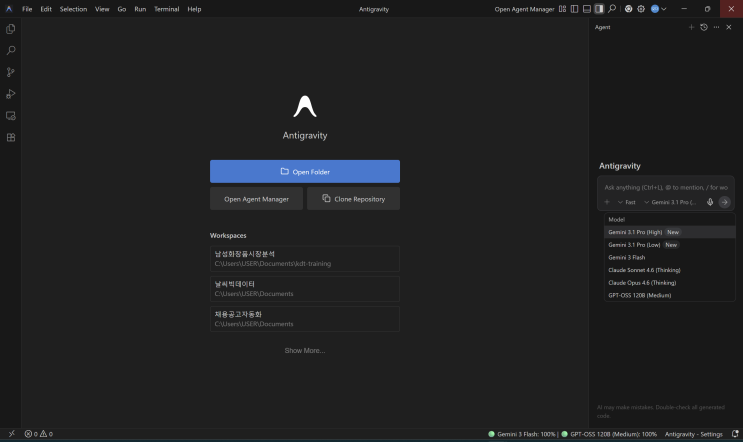Image resolution: width=743 pixels, height=442 pixels.
Task: Open the Agent panel more actions menu
Action: point(716,27)
